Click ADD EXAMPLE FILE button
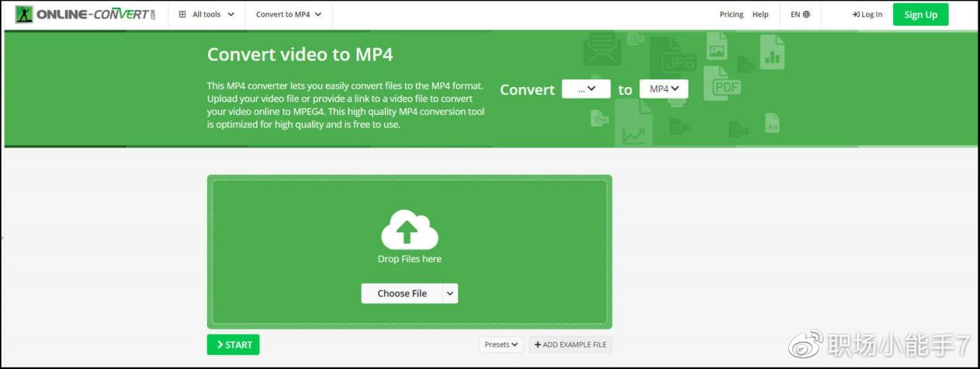 [570, 344]
